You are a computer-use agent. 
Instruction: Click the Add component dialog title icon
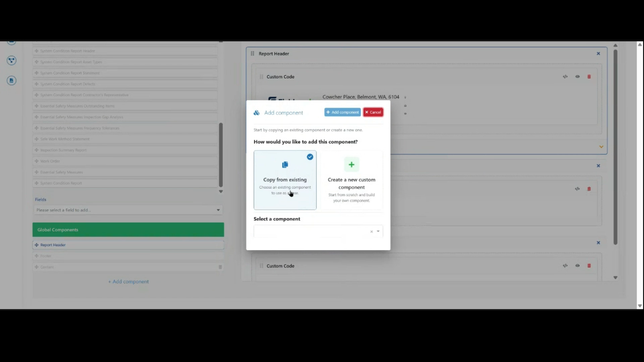257,113
